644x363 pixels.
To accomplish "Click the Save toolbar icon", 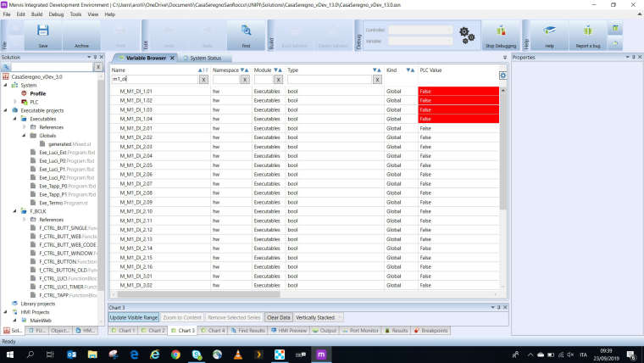I will pos(42,36).
